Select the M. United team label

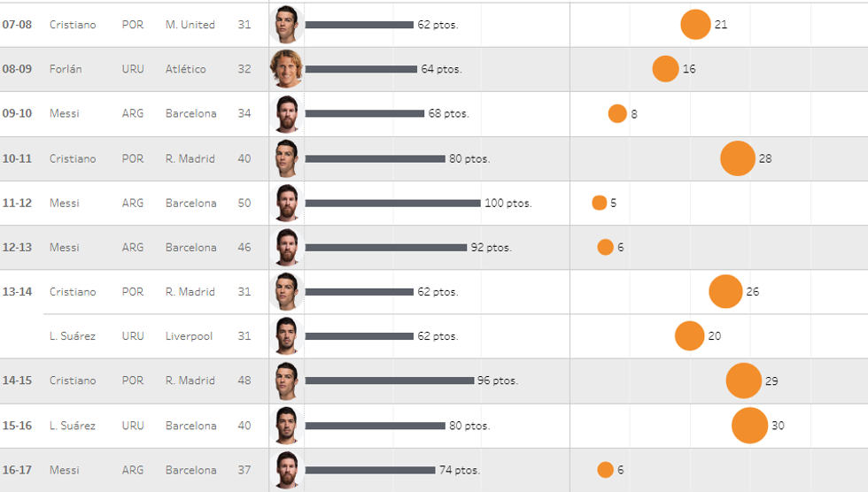coord(190,25)
